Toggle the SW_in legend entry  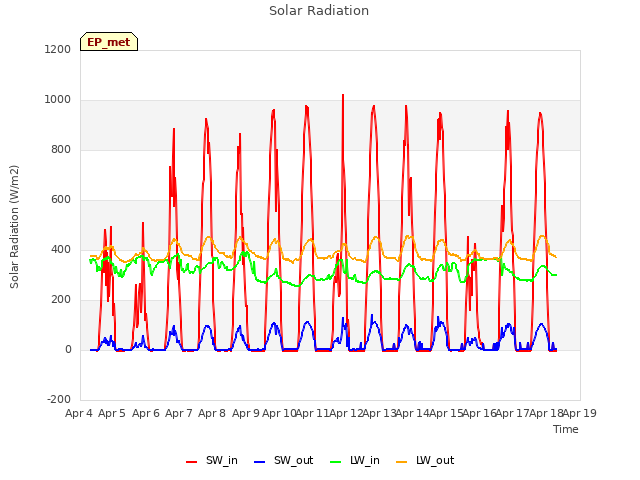(x=211, y=461)
